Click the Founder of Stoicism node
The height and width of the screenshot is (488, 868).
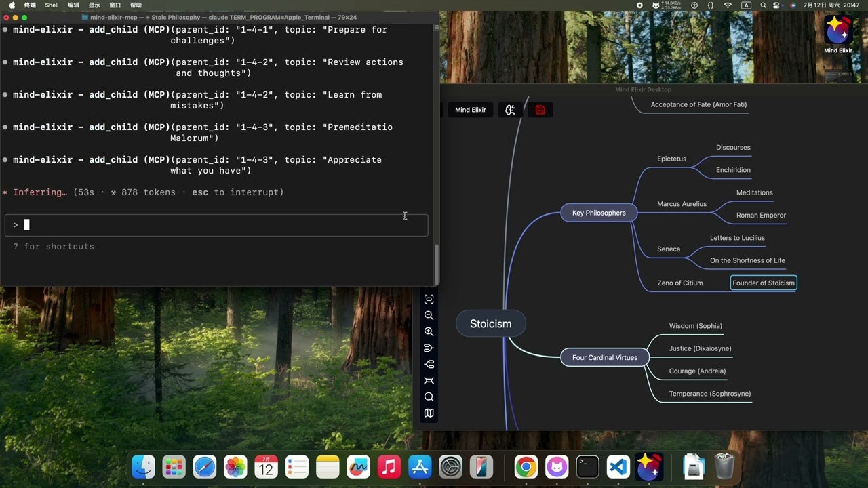(764, 283)
